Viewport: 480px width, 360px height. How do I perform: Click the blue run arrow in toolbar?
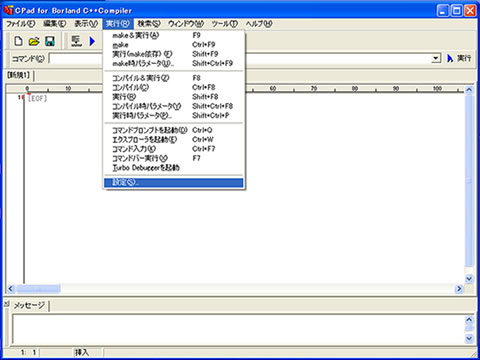92,41
